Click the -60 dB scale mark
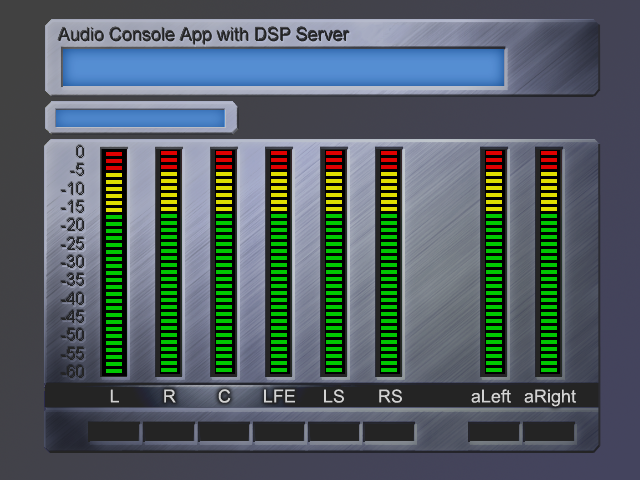The height and width of the screenshot is (480, 640). click(73, 372)
